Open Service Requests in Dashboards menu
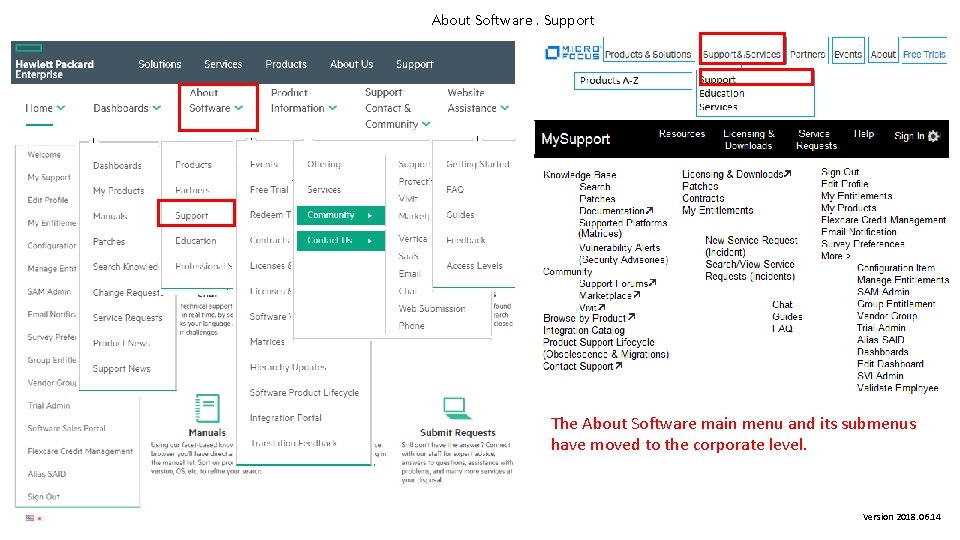The height and width of the screenshot is (540, 960). [x=127, y=318]
